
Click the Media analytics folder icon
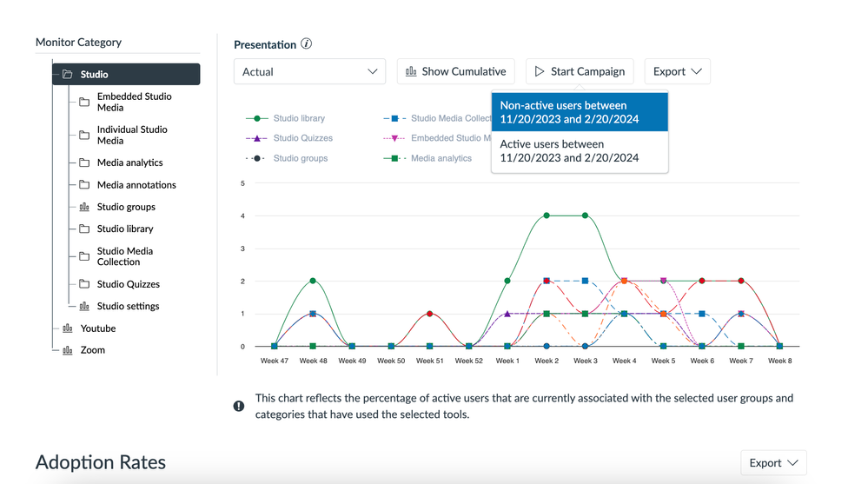pyautogui.click(x=84, y=162)
